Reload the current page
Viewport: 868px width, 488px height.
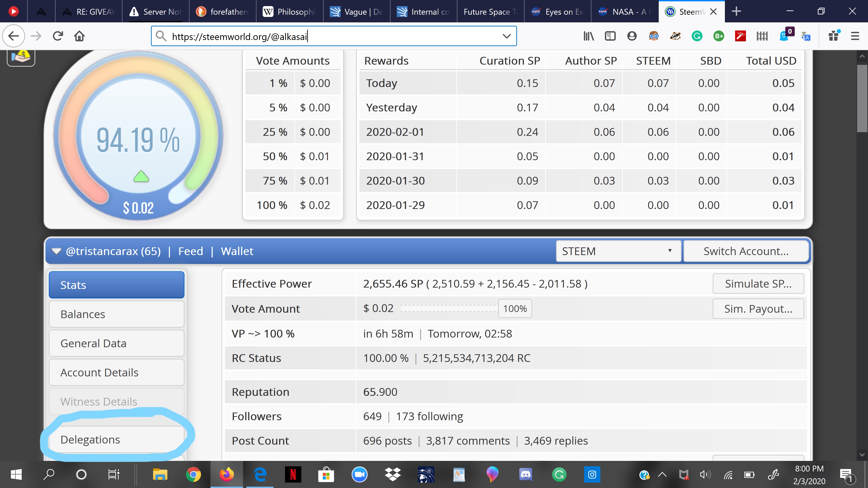[58, 36]
